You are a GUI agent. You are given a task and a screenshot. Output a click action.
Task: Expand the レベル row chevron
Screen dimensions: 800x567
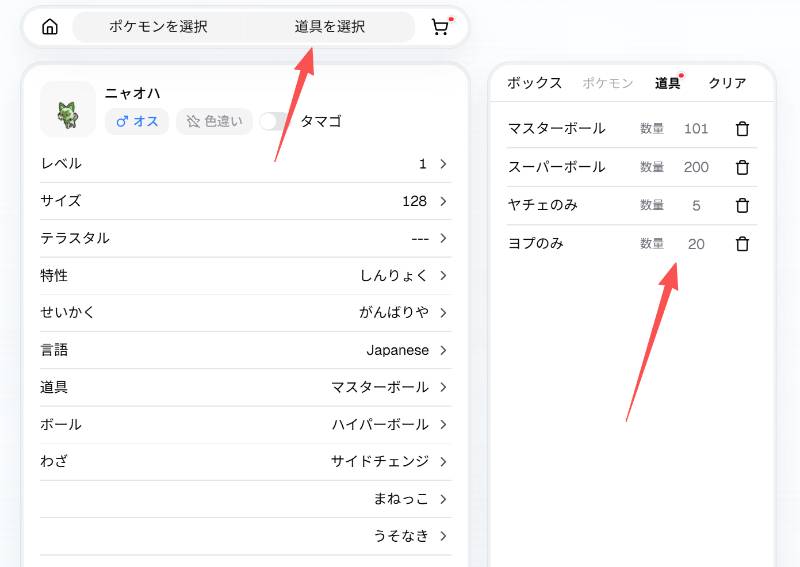(443, 164)
